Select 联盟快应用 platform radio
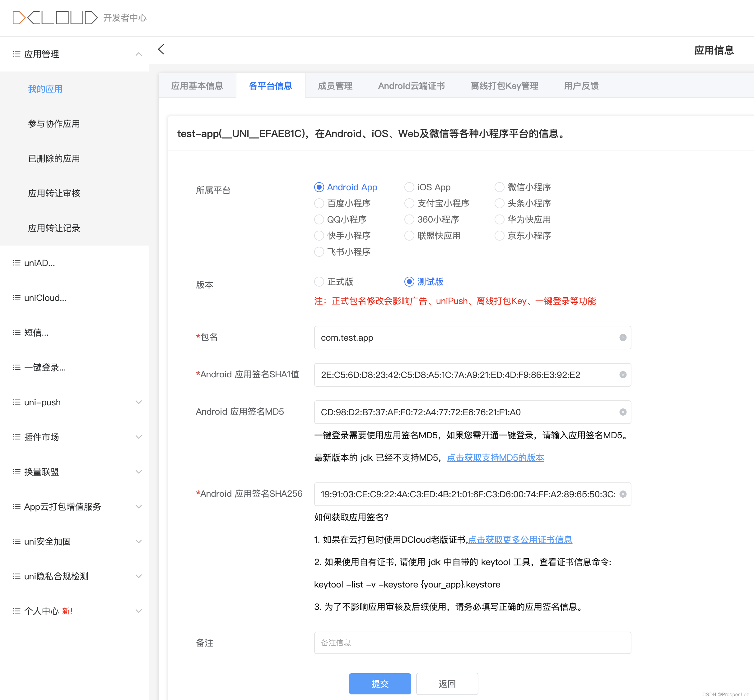754x700 pixels. tap(409, 236)
